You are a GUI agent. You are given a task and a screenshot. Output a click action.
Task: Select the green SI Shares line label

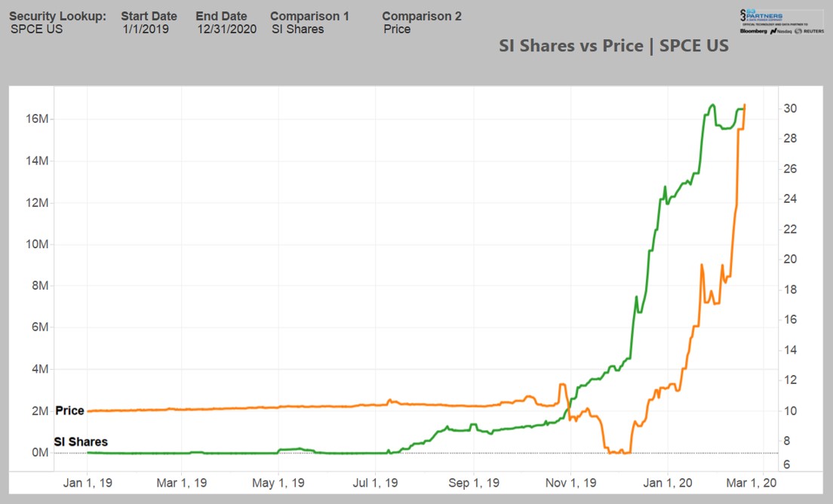[81, 442]
